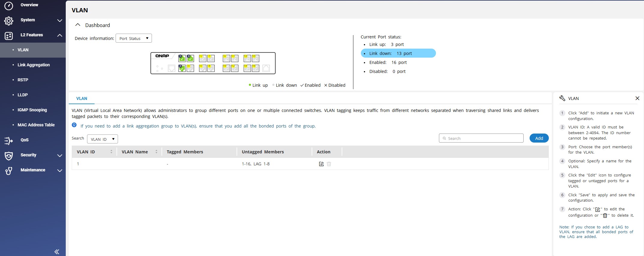Sort the table by VLAN ID
This screenshot has width=644, height=256.
pyautogui.click(x=111, y=152)
